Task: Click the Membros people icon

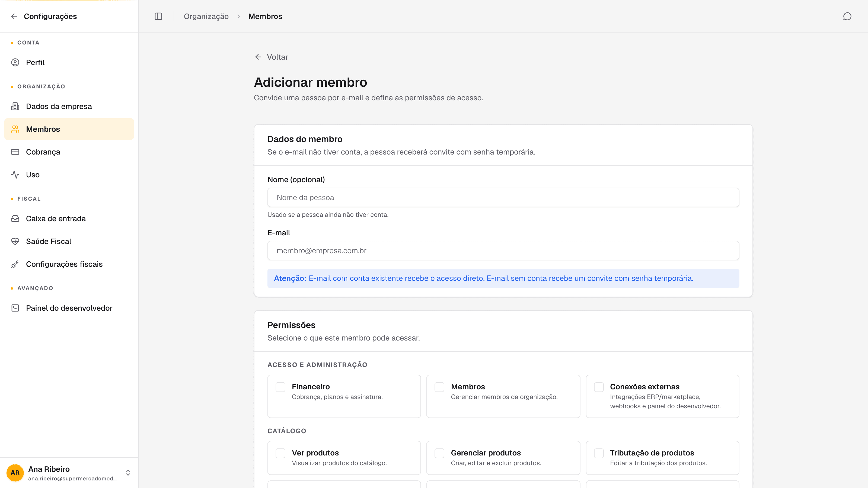Action: (15, 129)
